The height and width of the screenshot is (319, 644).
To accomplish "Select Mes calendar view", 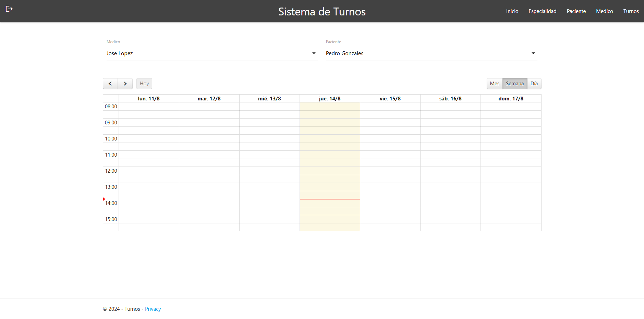I will 494,83.
